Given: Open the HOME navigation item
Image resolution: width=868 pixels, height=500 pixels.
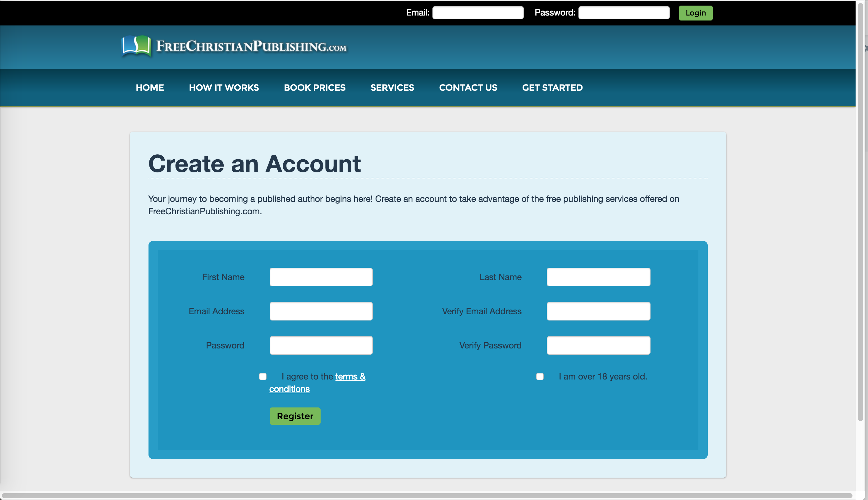Looking at the screenshot, I should coord(150,88).
